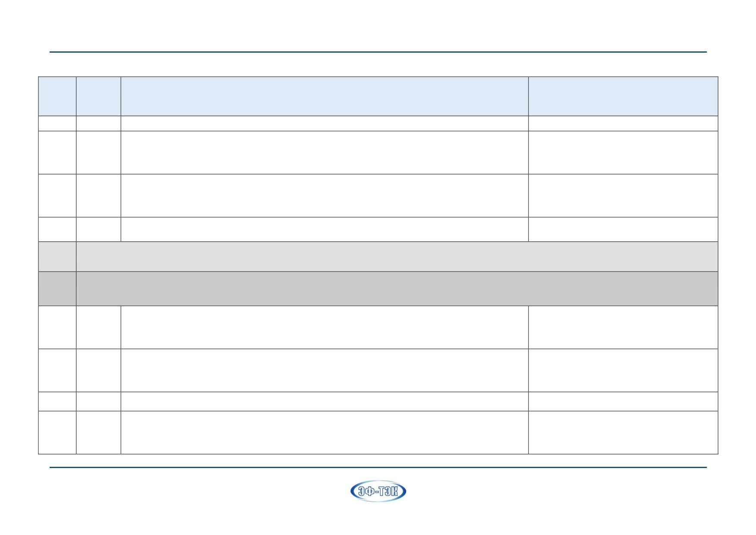Click the last blue header cell
Screen dimensions: 756x535
tap(623, 96)
